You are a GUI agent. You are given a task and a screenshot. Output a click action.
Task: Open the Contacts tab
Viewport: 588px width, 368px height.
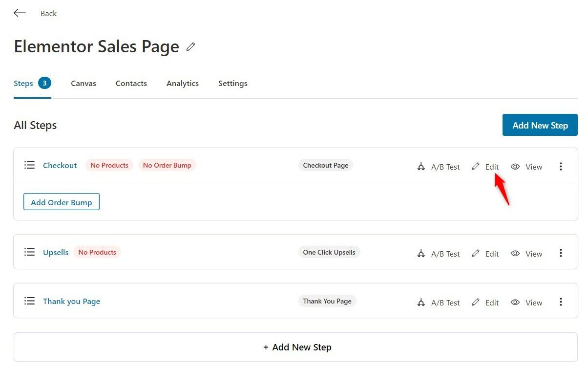[x=131, y=84]
